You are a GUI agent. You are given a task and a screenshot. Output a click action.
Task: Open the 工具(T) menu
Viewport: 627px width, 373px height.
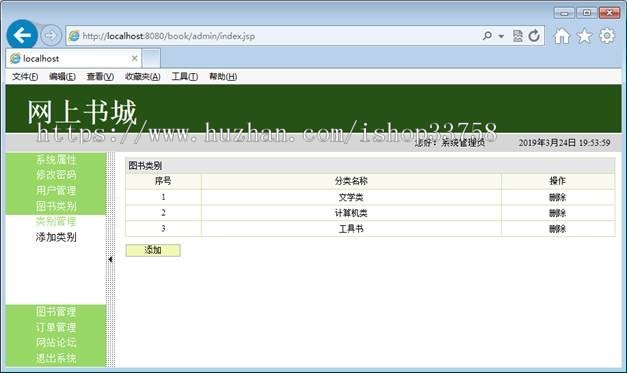[184, 77]
